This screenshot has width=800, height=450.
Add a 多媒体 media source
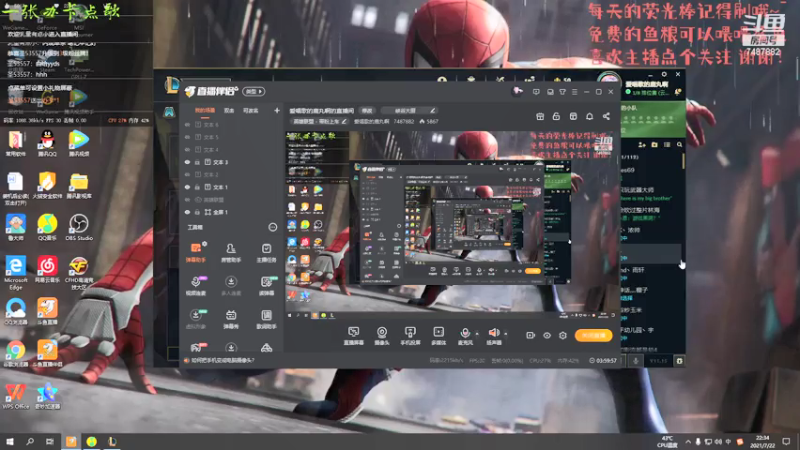[x=438, y=336]
